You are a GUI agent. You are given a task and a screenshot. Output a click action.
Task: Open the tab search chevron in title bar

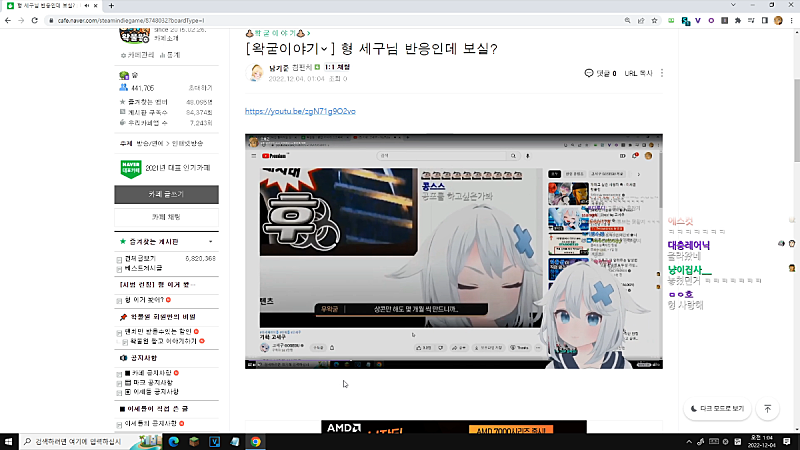733,5
